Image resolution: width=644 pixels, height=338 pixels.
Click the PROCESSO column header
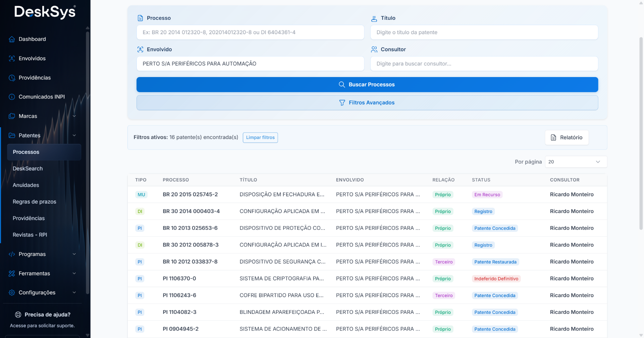point(176,180)
